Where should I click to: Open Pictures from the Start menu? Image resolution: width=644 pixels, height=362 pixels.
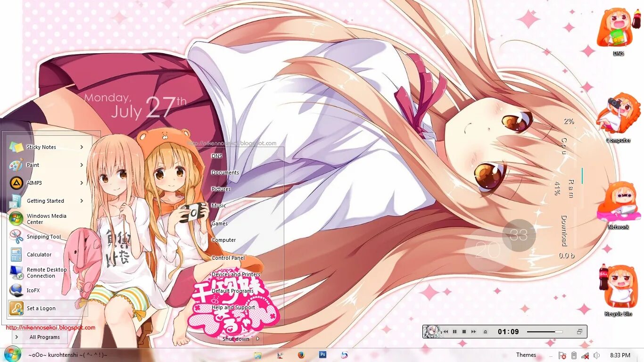221,189
